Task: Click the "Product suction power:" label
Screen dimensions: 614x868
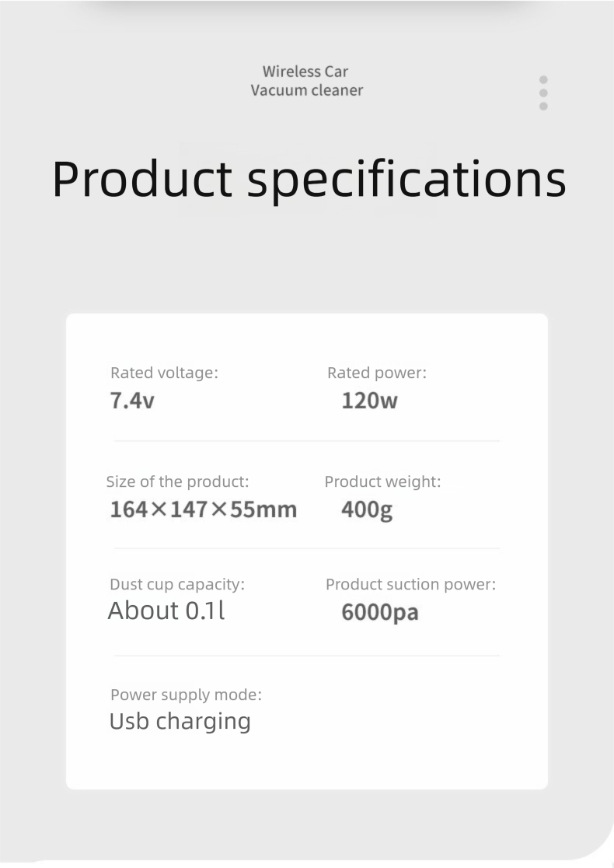Action: coord(410,584)
